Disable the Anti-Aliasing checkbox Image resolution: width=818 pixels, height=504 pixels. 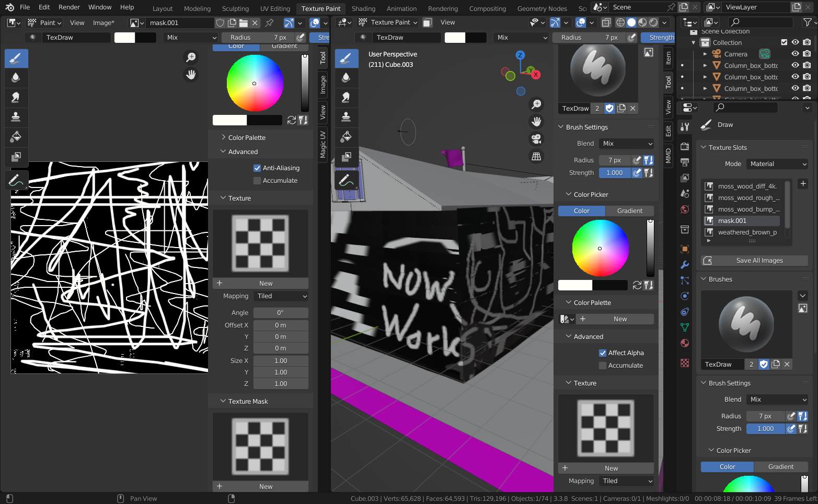pyautogui.click(x=257, y=168)
